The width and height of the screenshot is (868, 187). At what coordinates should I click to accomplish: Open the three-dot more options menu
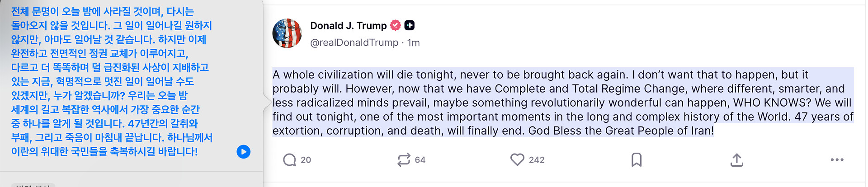pos(837,160)
